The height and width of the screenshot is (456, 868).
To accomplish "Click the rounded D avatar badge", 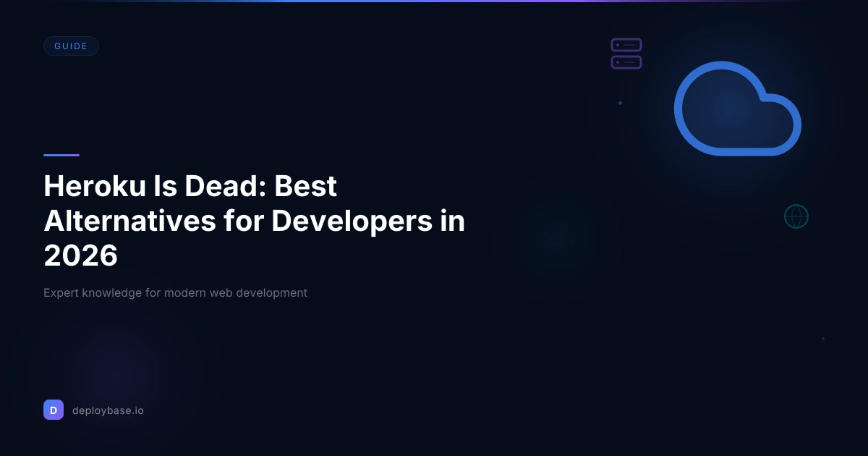I will point(54,410).
